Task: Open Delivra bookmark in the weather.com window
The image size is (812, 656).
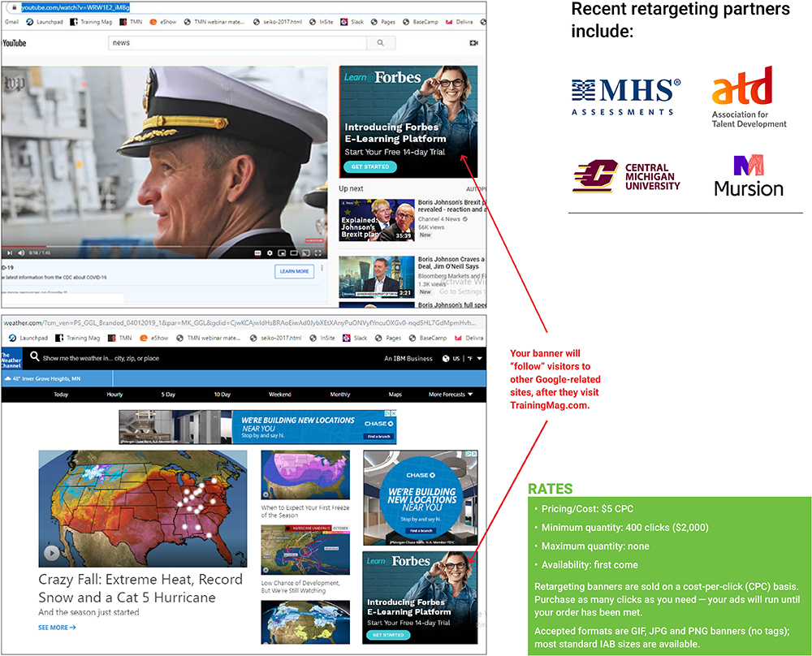Action: [x=469, y=338]
